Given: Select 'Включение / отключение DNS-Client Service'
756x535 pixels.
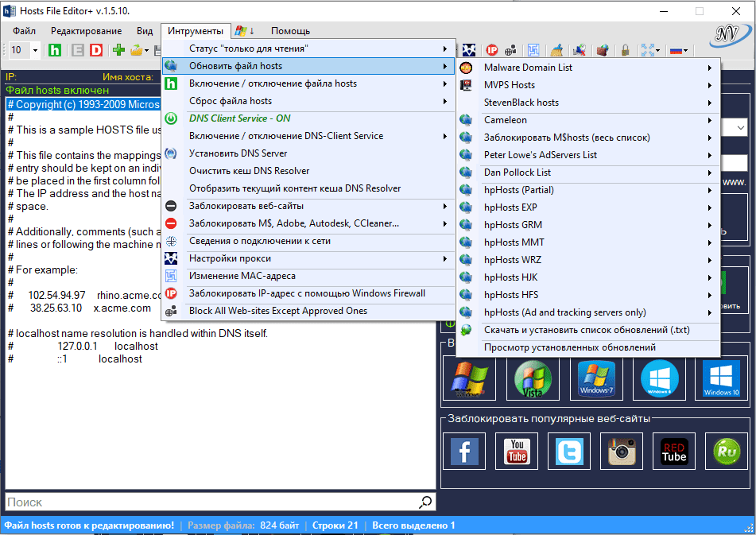Looking at the screenshot, I should tap(308, 136).
